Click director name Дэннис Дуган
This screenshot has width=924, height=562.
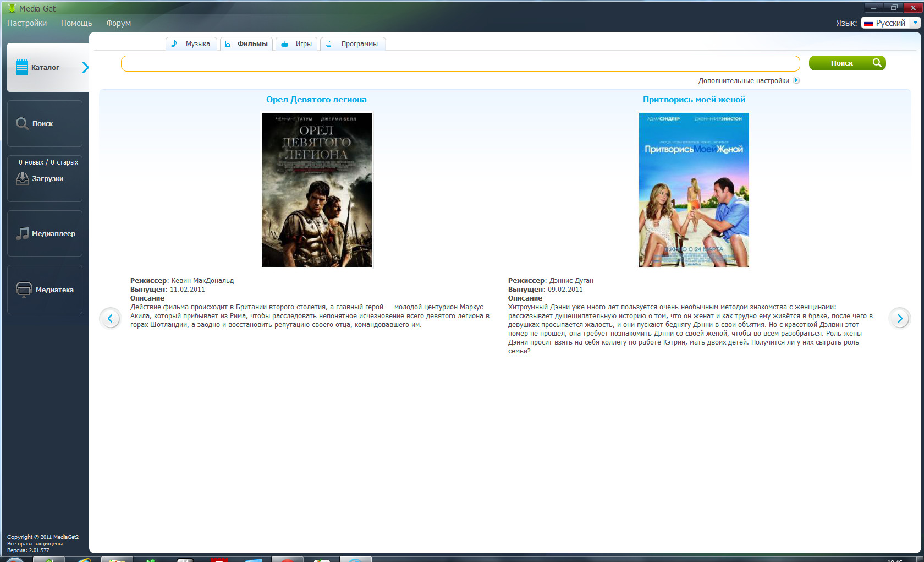571,281
